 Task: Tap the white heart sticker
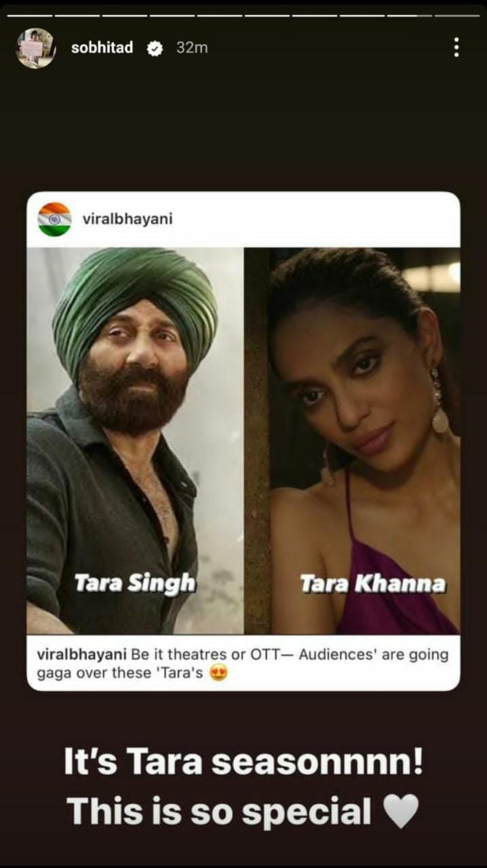[402, 811]
